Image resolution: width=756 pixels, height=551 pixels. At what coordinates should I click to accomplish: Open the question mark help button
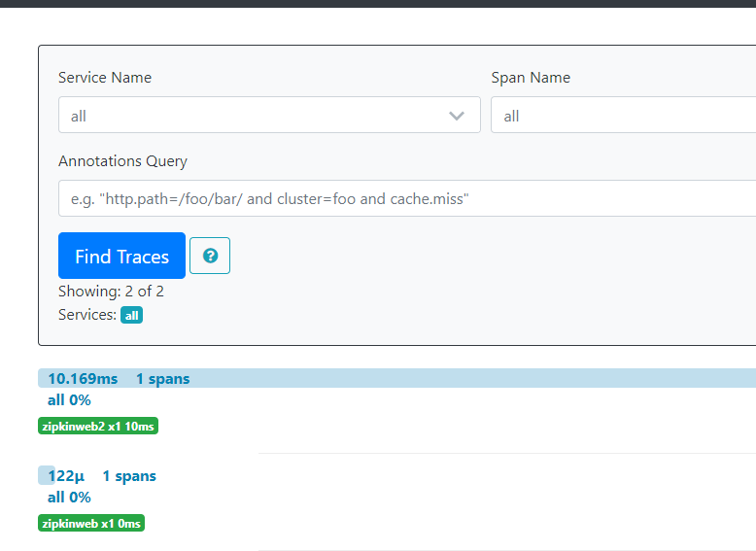pos(210,256)
